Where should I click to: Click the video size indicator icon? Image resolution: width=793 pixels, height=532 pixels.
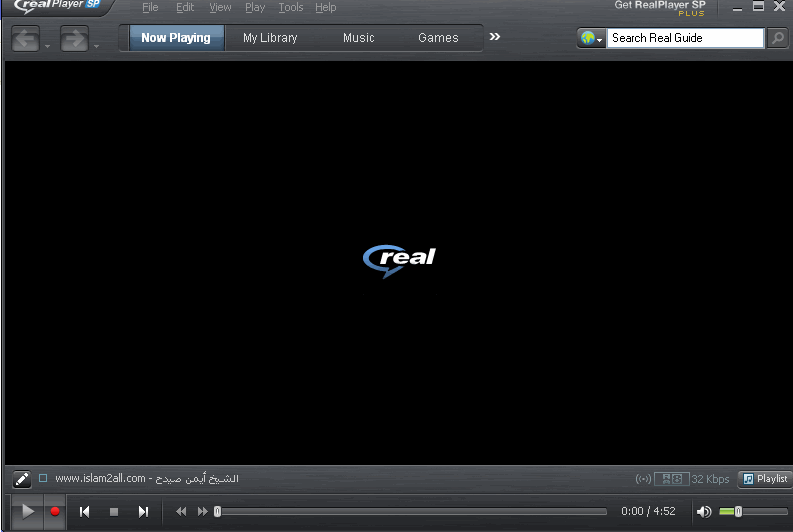pyautogui.click(x=672, y=479)
